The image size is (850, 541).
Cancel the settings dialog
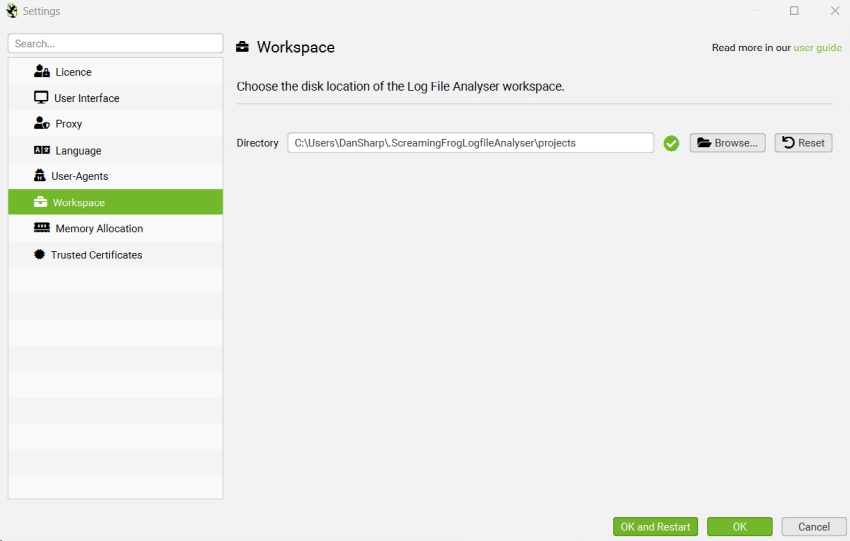(x=814, y=526)
